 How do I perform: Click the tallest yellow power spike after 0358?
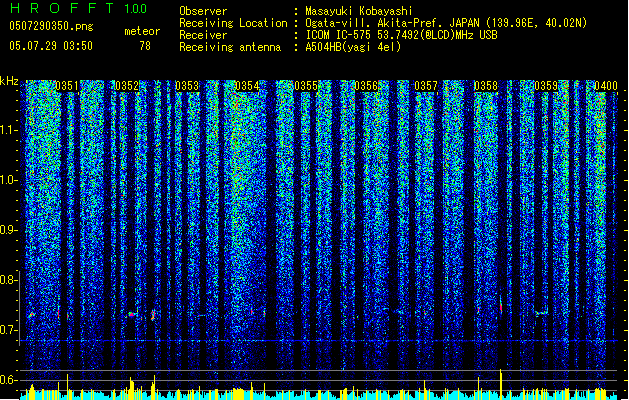click(501, 384)
